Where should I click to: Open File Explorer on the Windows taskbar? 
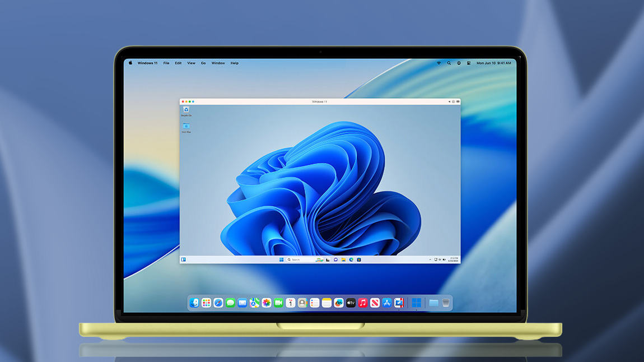pyautogui.click(x=344, y=259)
